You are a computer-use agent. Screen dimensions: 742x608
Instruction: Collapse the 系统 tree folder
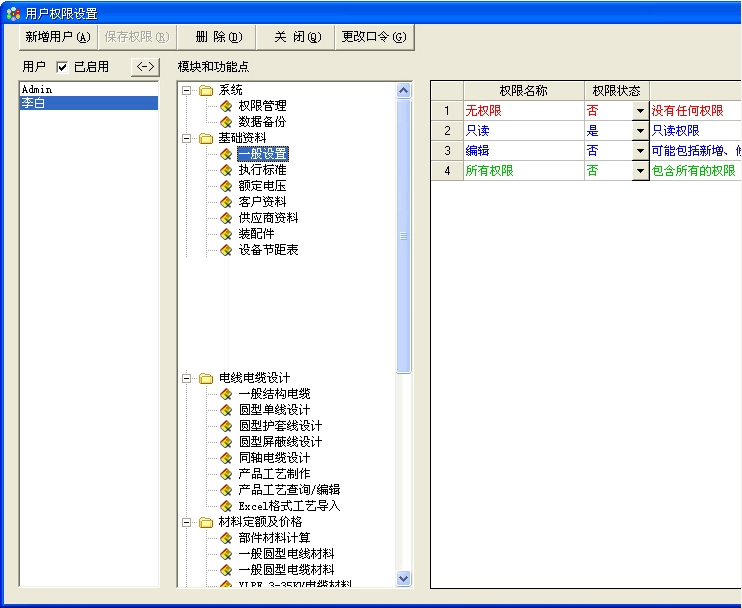pos(187,90)
